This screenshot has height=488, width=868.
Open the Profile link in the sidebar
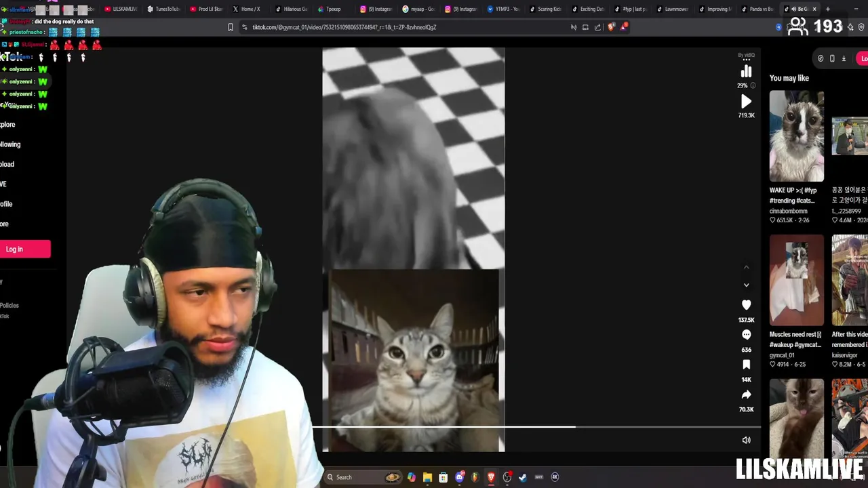6,204
